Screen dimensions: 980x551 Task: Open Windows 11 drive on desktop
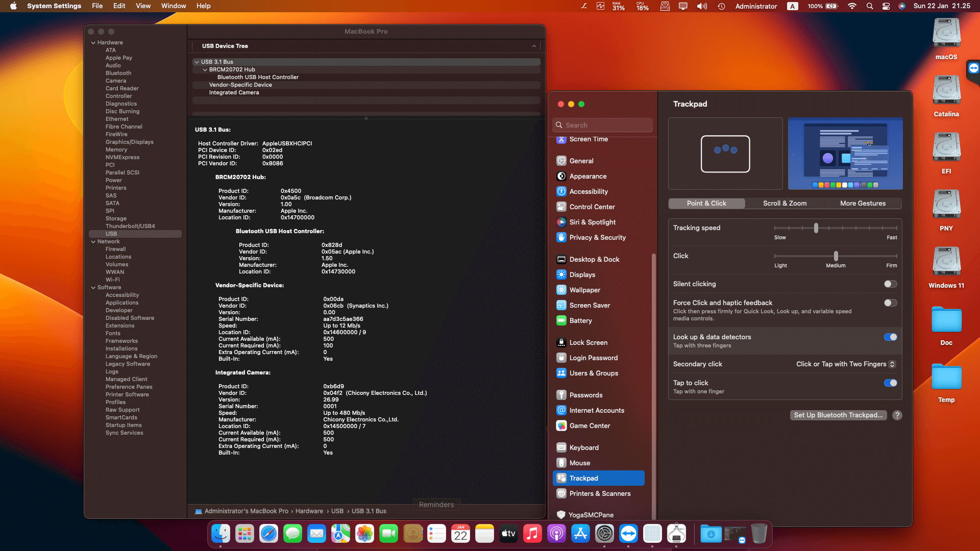click(946, 267)
